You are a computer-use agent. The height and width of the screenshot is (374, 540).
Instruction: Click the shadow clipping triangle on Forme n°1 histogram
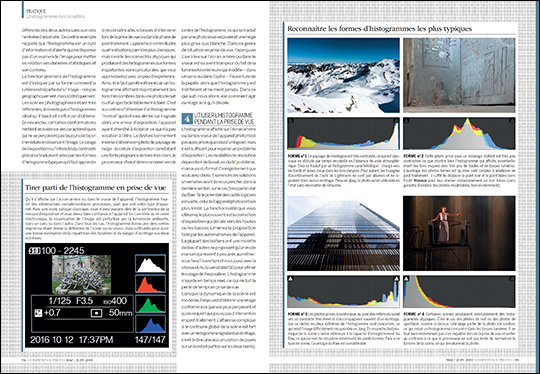291,121
